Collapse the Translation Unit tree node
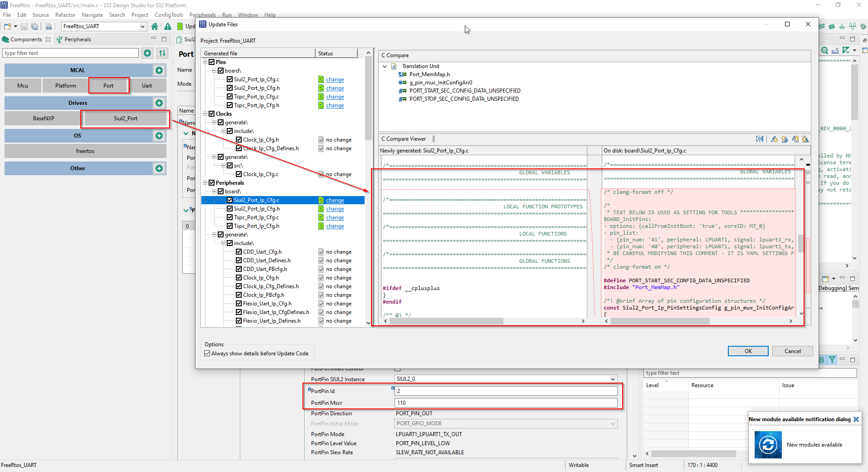This screenshot has width=868, height=472. coord(385,66)
